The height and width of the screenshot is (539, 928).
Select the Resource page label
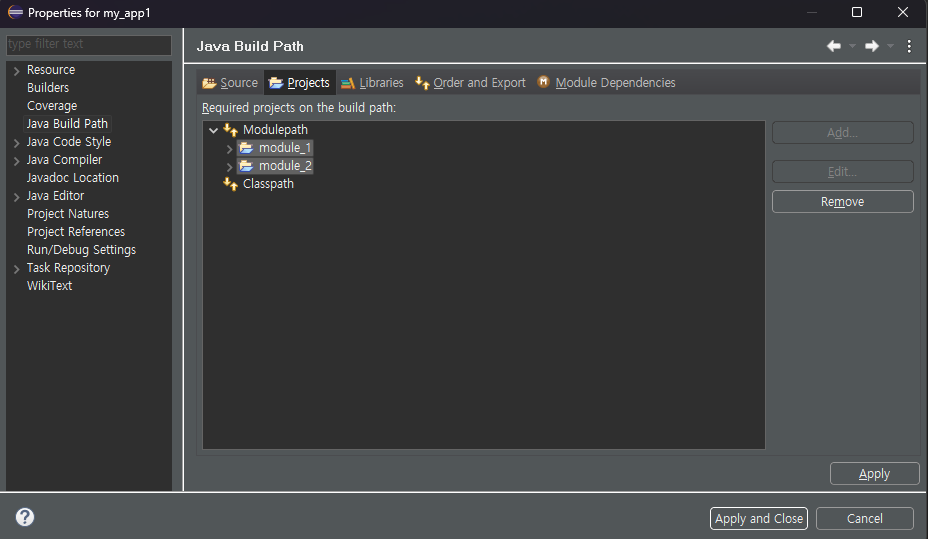pos(51,70)
